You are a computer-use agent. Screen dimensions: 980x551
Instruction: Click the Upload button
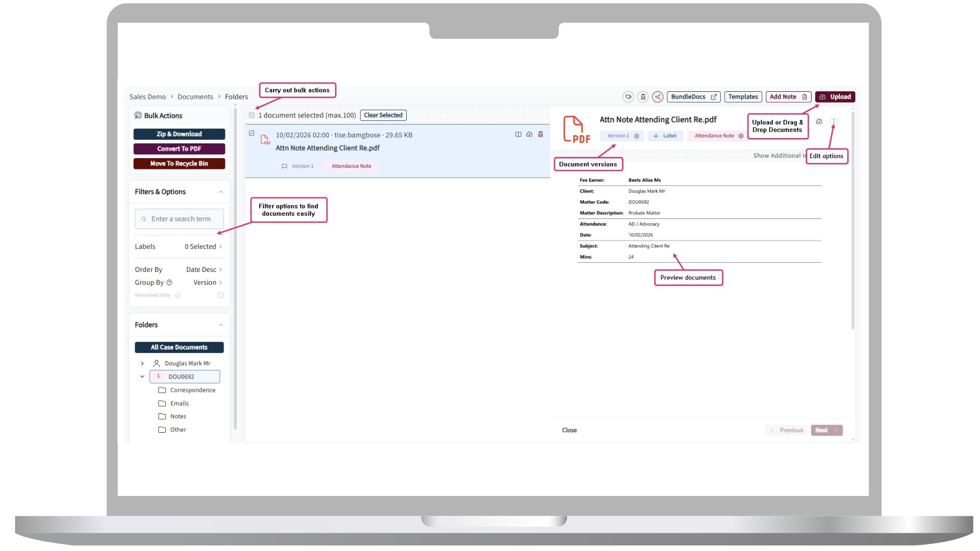(835, 97)
